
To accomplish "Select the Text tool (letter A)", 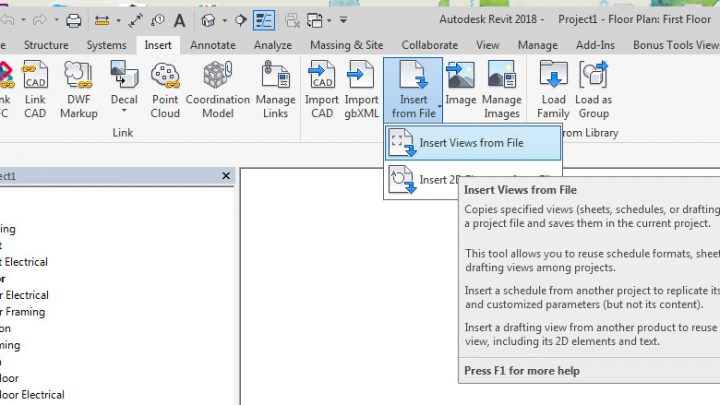I will (180, 21).
